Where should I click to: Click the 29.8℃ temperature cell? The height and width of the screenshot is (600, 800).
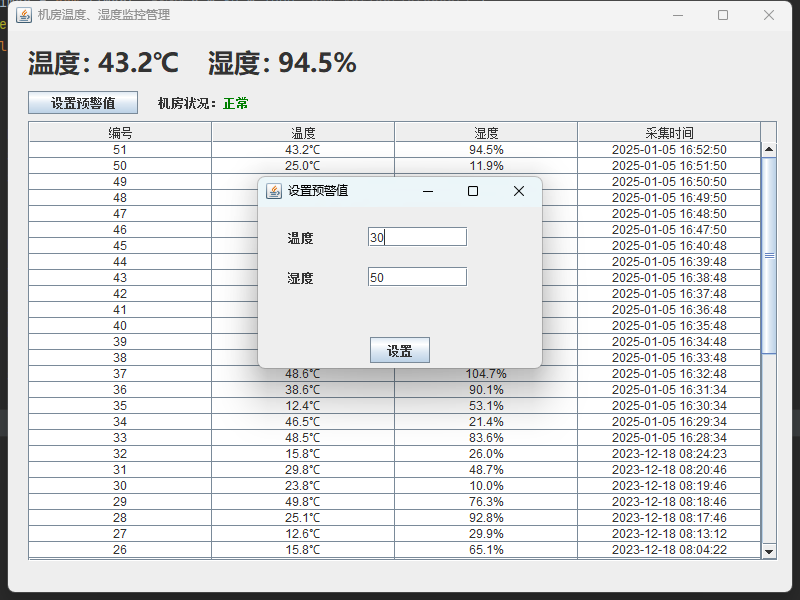pos(303,469)
